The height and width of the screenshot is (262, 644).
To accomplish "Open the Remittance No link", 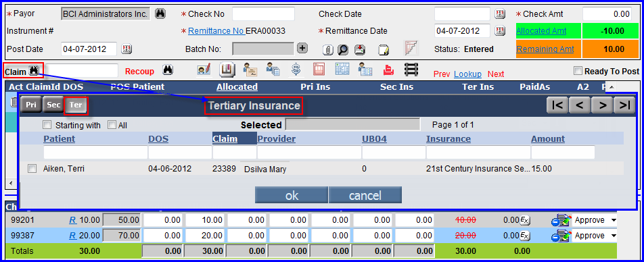I will click(216, 31).
